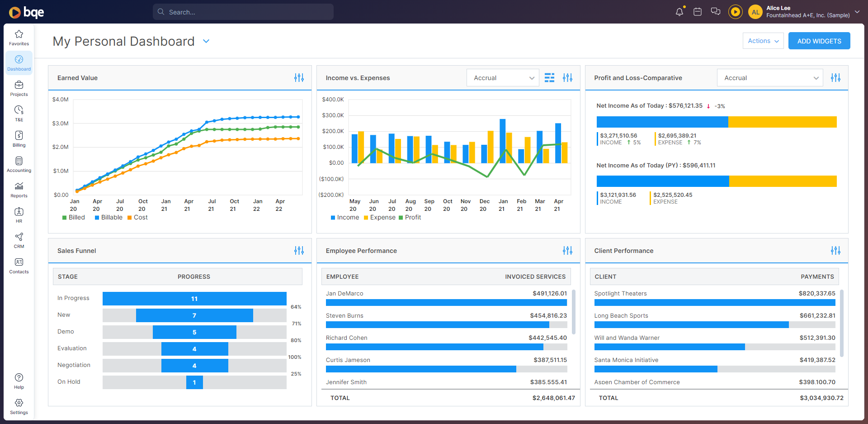Open the Projects section in the sidebar
This screenshot has width=868, height=424.
19,88
